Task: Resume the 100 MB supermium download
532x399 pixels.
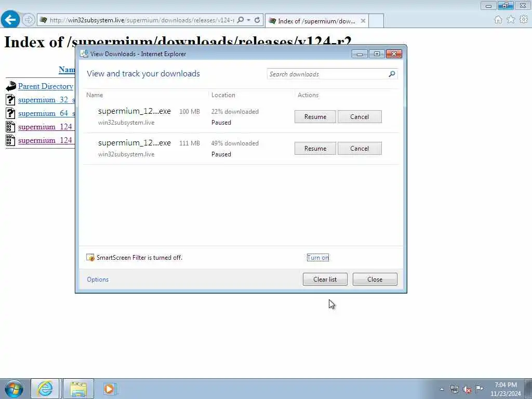Action: [x=315, y=117]
